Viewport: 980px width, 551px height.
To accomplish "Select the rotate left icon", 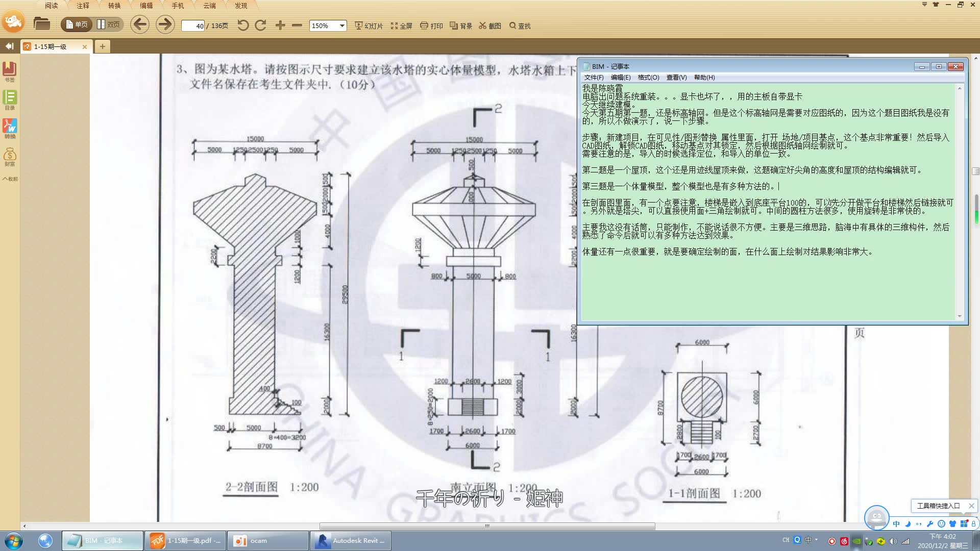I will tap(242, 26).
